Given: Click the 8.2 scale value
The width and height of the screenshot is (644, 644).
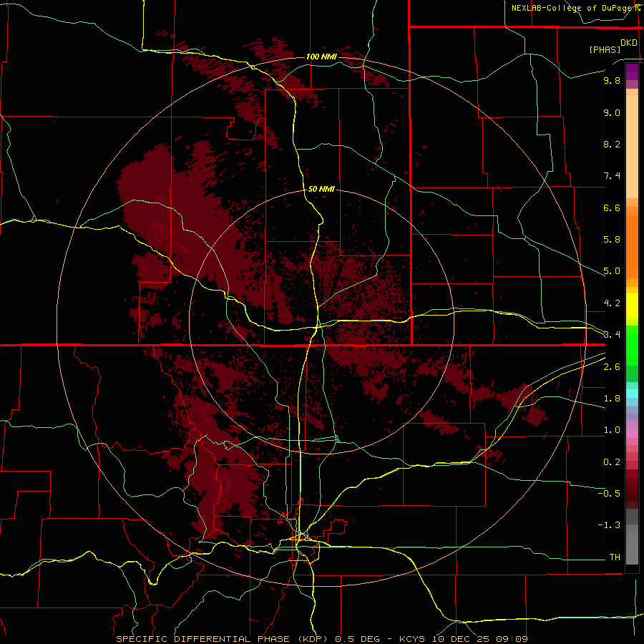Looking at the screenshot, I should [612, 144].
